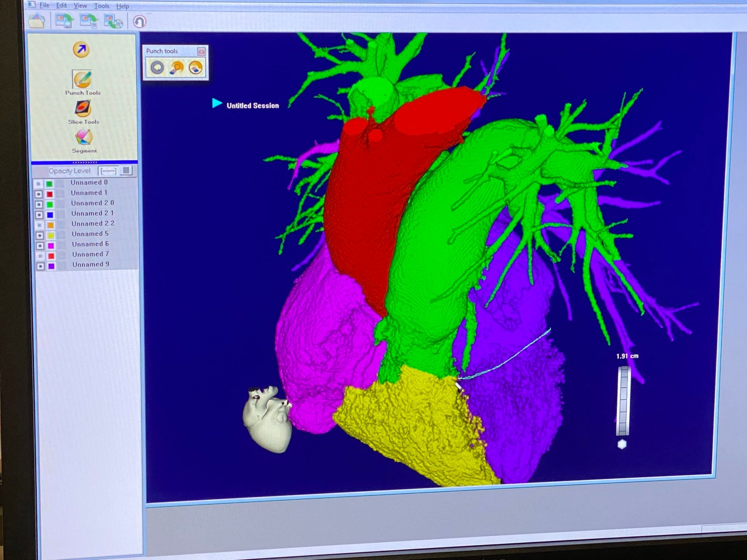Image resolution: width=747 pixels, height=560 pixels.
Task: Toggle visibility checkbox for Unnamed 1
Action: (39, 194)
